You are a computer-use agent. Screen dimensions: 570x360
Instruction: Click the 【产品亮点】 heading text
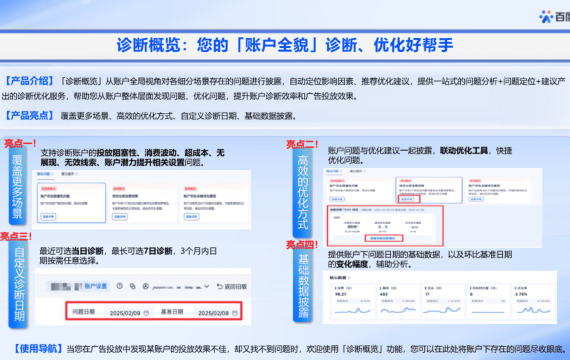(29, 116)
